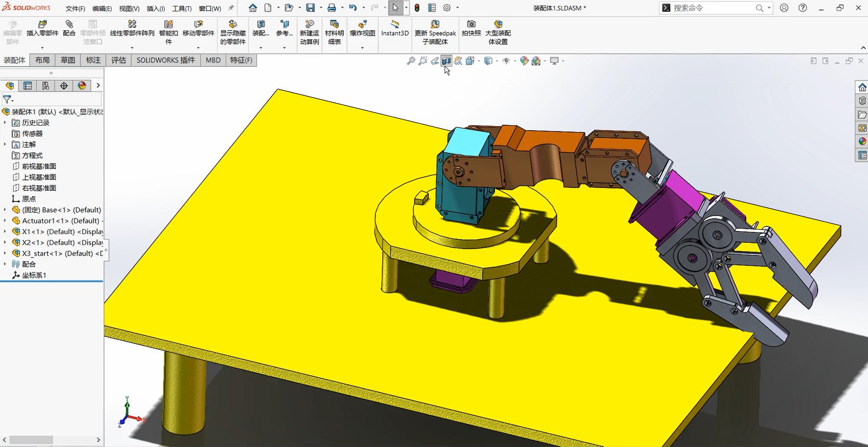Click the Mate (配合) paperclip tool
Viewport: 868px width, 447px height.
tap(69, 28)
